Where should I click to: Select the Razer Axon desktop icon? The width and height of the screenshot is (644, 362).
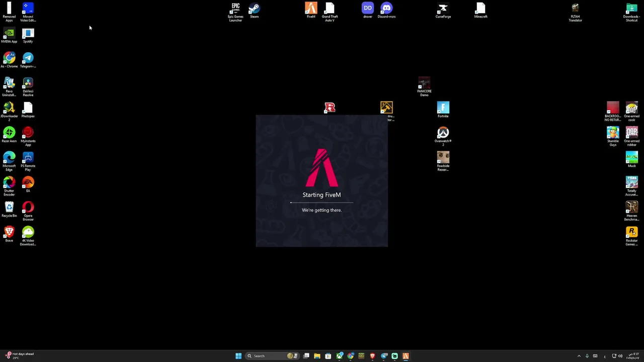click(9, 135)
